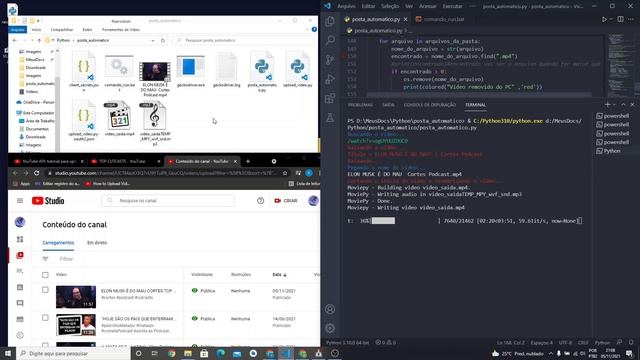This screenshot has height=360, width=640.
Task: Select the video_saida.mp4 file in Explorer
Action: (x=119, y=119)
